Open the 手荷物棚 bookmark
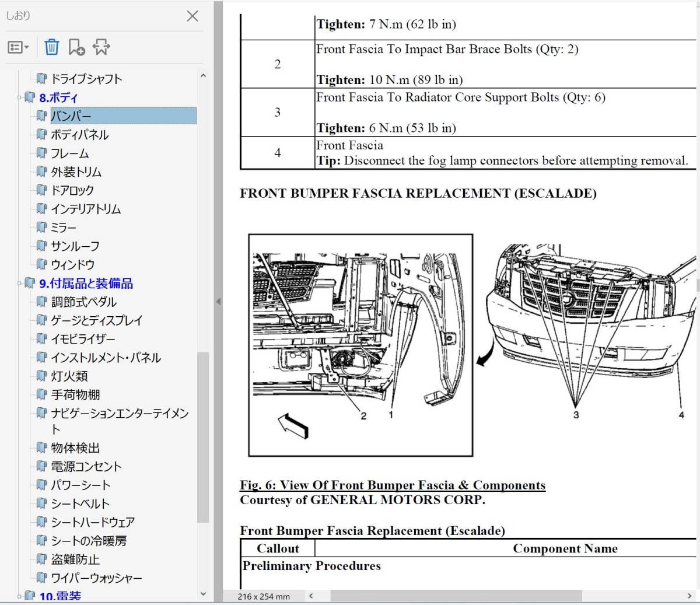 tap(75, 395)
